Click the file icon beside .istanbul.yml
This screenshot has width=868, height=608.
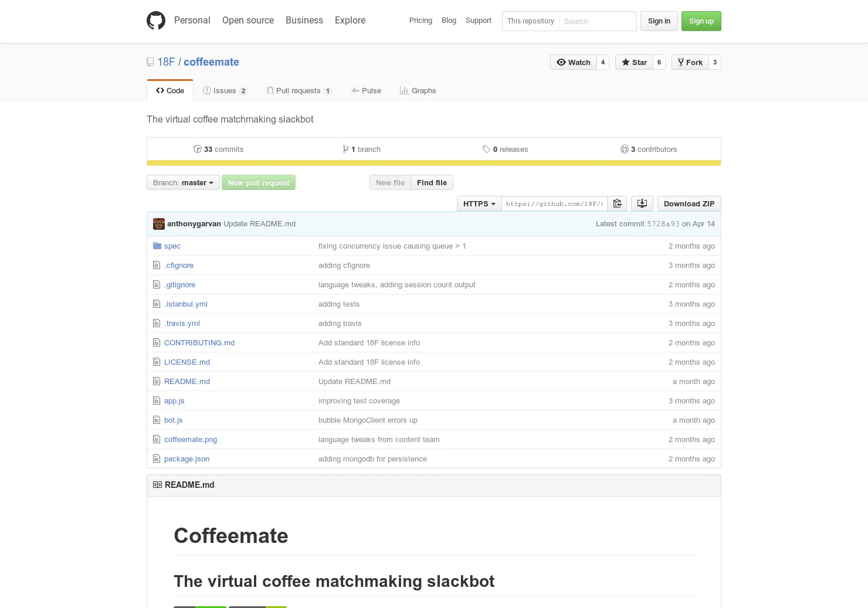point(157,304)
